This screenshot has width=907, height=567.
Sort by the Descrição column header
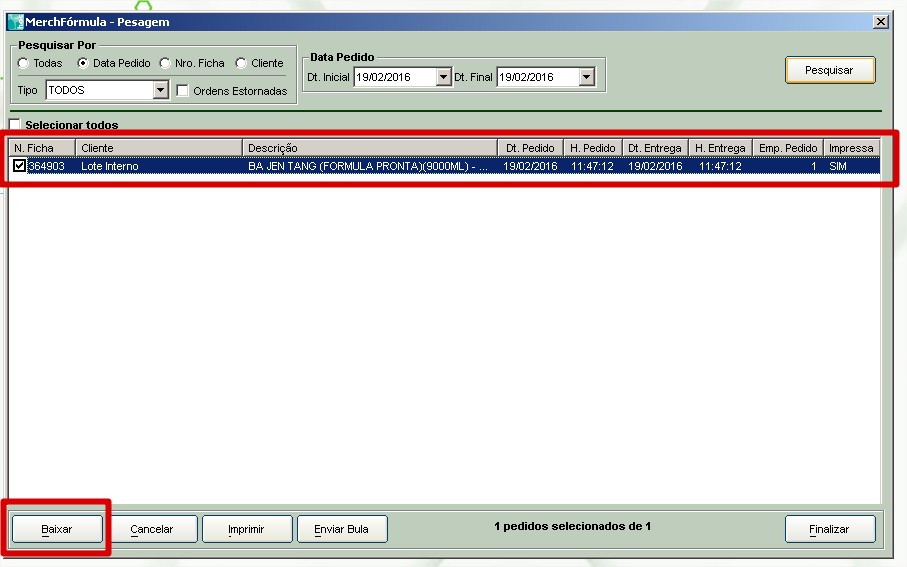[x=370, y=148]
